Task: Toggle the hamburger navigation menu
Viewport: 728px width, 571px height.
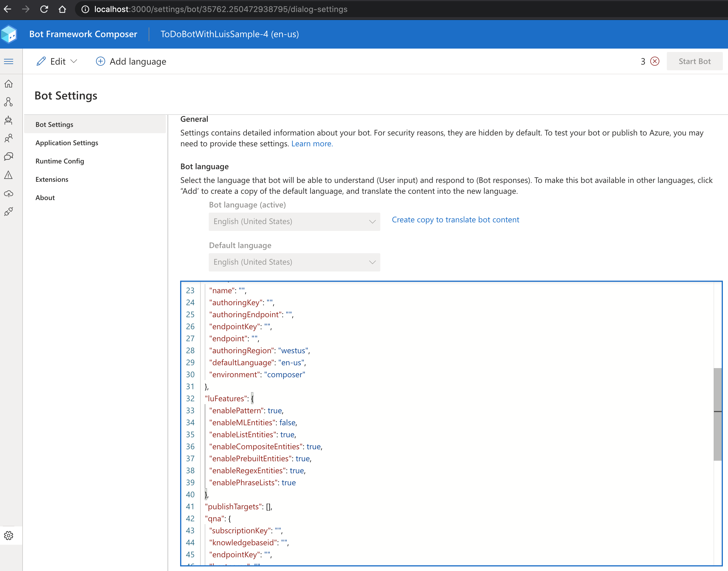Action: click(9, 61)
